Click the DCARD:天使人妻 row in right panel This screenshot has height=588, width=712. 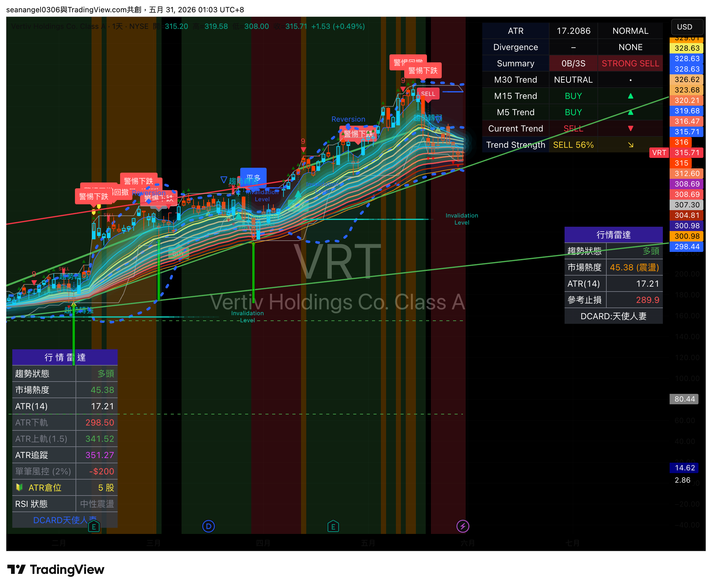tap(613, 316)
